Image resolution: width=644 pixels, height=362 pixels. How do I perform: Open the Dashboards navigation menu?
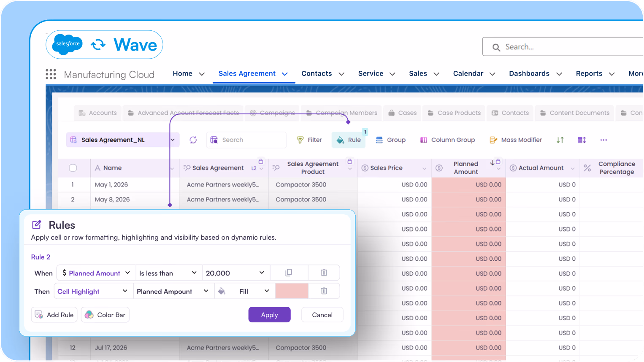click(536, 73)
